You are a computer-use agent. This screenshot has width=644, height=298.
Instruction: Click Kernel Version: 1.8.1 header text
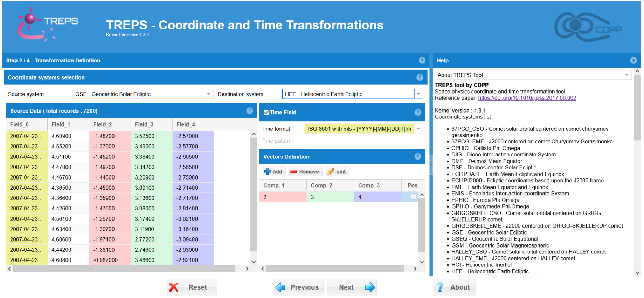tap(127, 35)
